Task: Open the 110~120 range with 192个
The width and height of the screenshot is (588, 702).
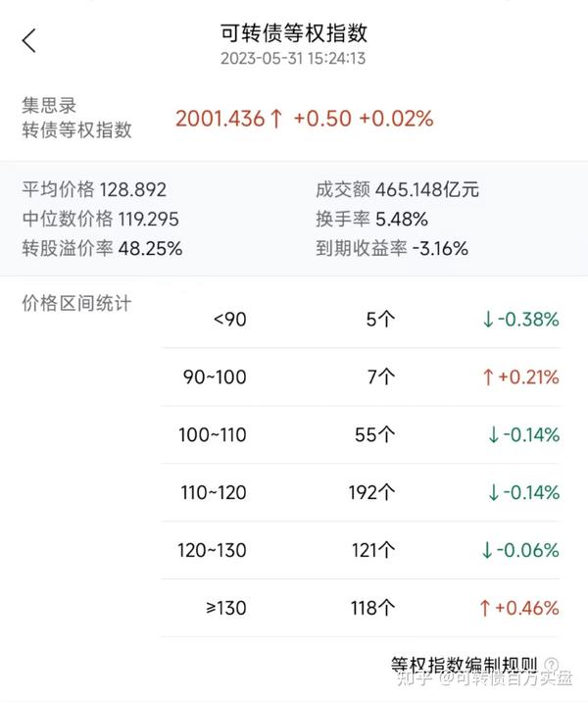Action: point(361,492)
